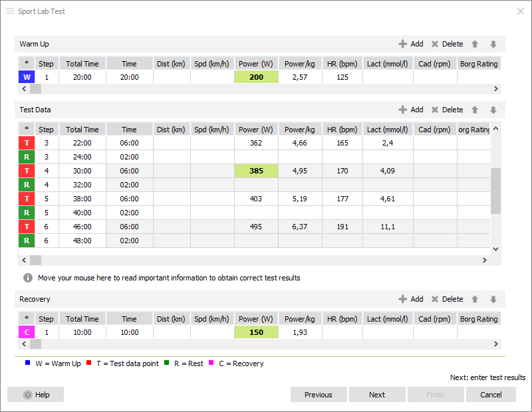The height and width of the screenshot is (412, 532).
Task: Delete the selected Recovery row
Action: [x=447, y=299]
